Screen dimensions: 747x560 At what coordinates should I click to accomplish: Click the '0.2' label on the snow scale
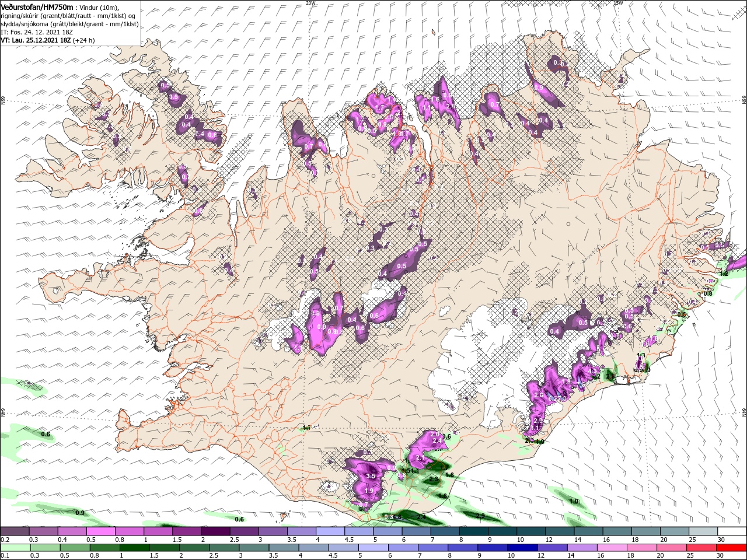(5, 540)
